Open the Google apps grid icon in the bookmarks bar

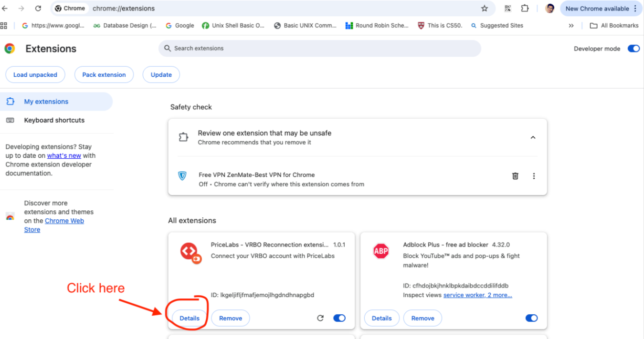pos(4,26)
